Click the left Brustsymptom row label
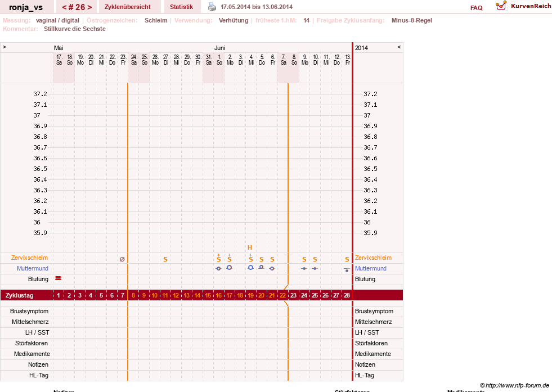This screenshot has height=392, width=552. pos(29,311)
